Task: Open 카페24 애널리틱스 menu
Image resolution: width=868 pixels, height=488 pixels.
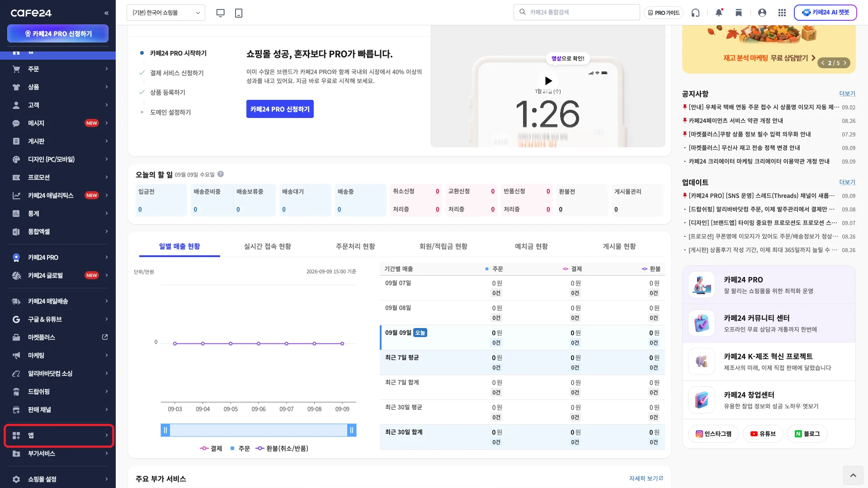Action: click(x=58, y=196)
